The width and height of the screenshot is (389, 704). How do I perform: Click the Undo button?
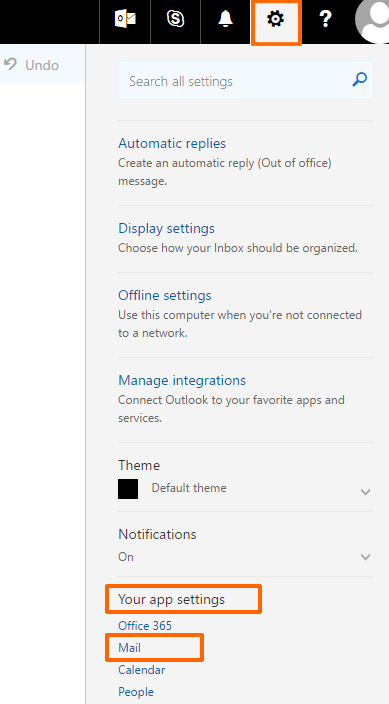32,65
